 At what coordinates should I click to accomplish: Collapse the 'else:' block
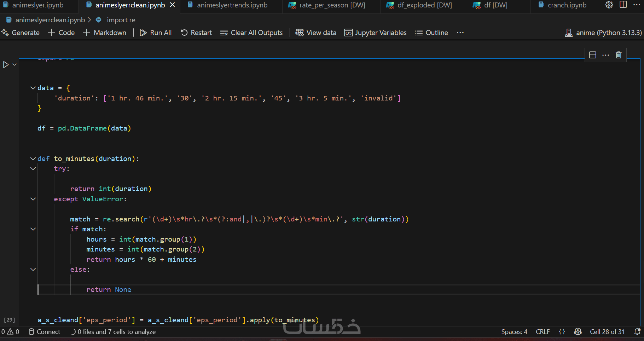[33, 269]
